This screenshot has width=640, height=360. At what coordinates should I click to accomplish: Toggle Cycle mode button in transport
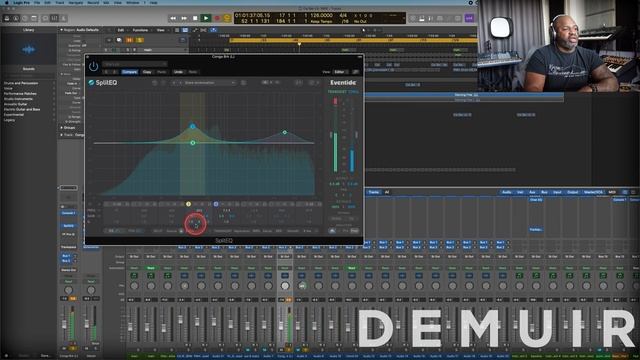(227, 18)
